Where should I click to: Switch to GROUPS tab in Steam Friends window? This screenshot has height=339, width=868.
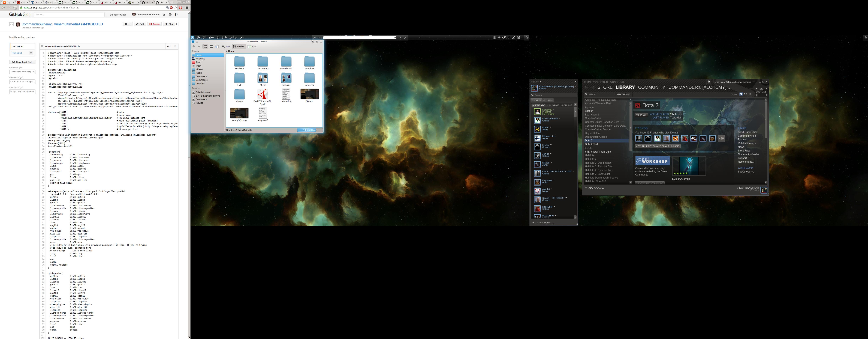pos(548,100)
